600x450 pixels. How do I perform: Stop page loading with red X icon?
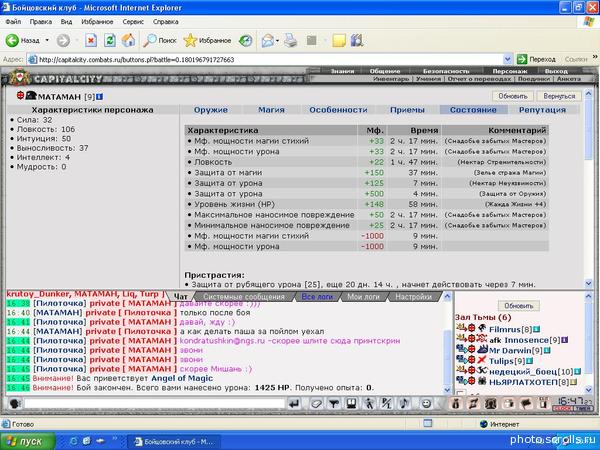[x=91, y=40]
